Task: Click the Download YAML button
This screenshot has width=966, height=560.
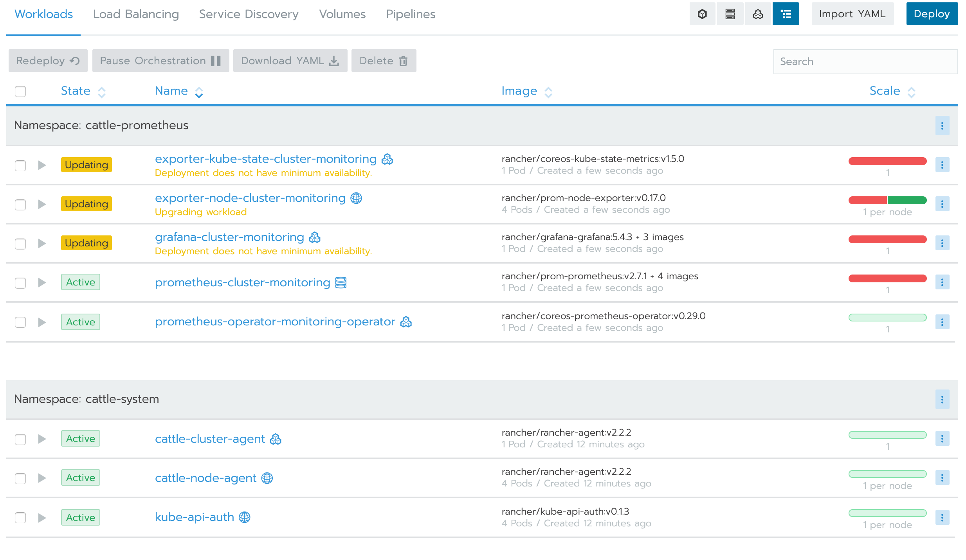Action: tap(290, 61)
